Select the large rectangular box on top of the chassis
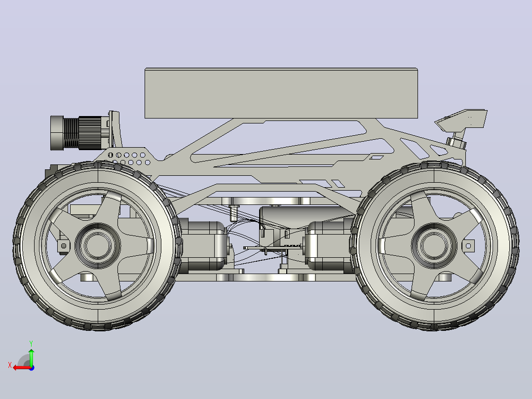The image size is (532, 399). tap(281, 93)
